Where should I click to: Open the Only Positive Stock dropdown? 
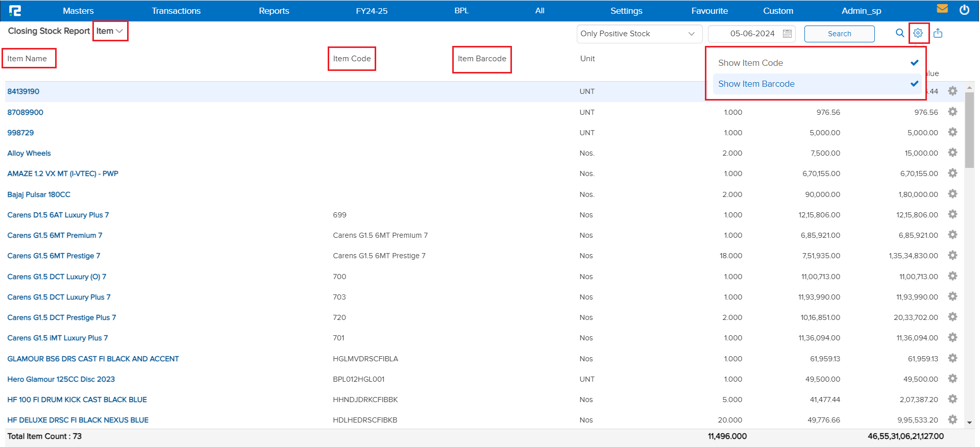(x=639, y=34)
